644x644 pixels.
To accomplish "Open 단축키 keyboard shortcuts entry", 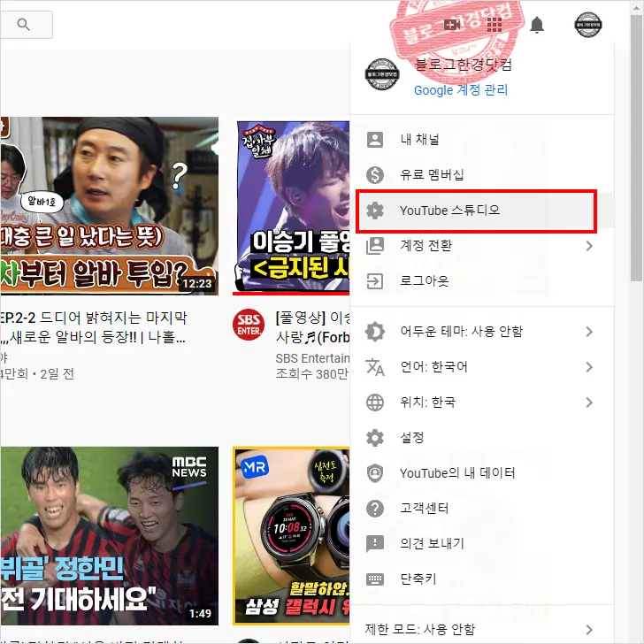I will [x=482, y=579].
